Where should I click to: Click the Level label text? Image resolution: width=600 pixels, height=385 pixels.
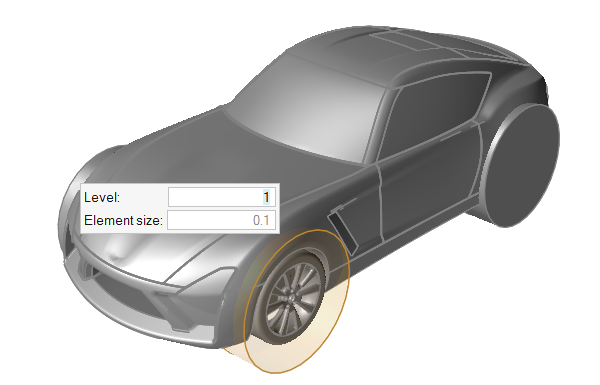pos(102,197)
